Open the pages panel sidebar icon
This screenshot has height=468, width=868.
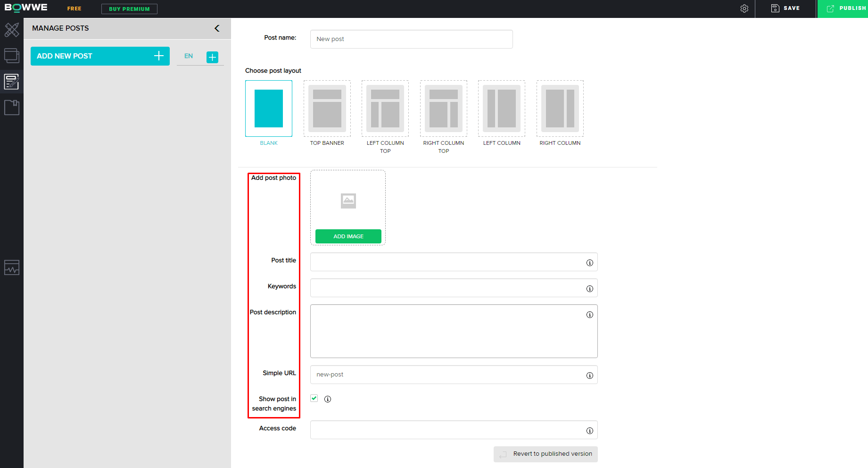coord(12,56)
